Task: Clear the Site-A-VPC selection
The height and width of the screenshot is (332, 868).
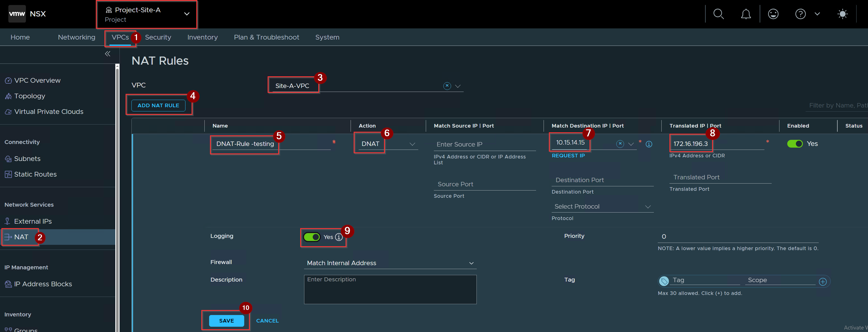Action: tap(447, 86)
